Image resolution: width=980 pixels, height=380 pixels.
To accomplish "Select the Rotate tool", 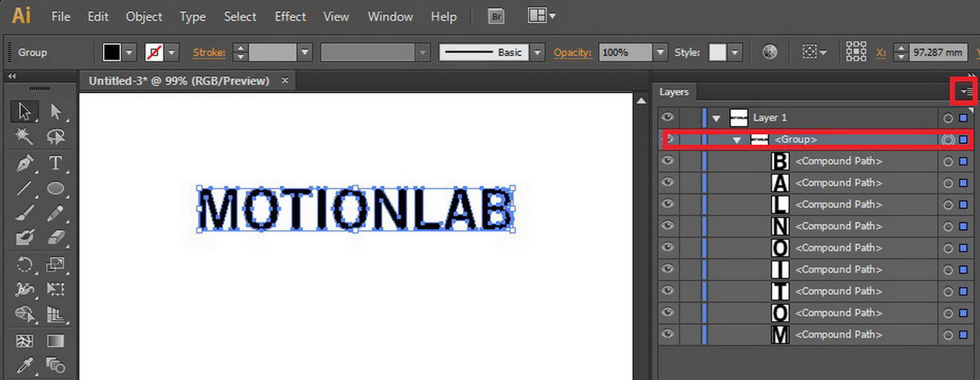I will [x=25, y=264].
